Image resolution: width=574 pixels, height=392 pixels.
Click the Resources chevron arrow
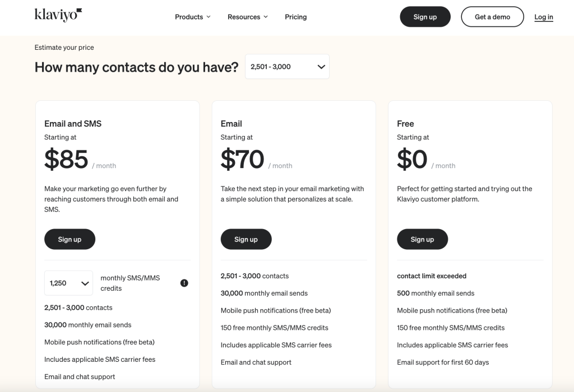(266, 17)
